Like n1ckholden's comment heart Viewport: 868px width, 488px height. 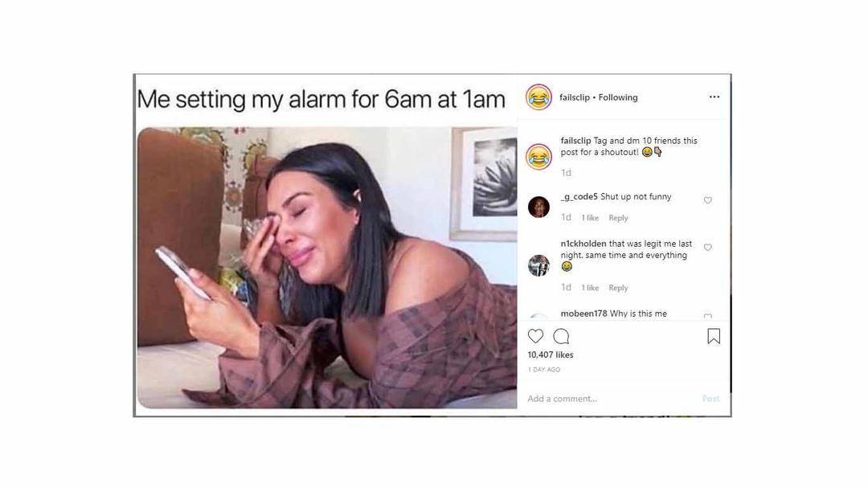(x=707, y=248)
